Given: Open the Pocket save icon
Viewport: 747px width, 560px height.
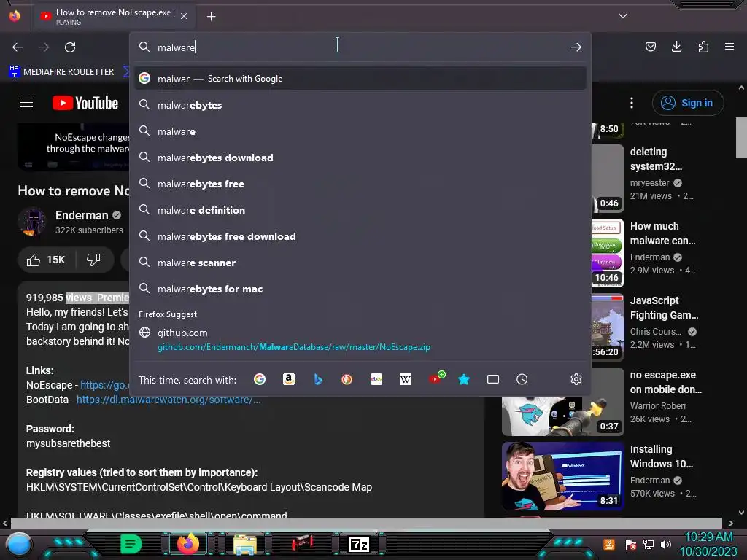Looking at the screenshot, I should (x=650, y=47).
